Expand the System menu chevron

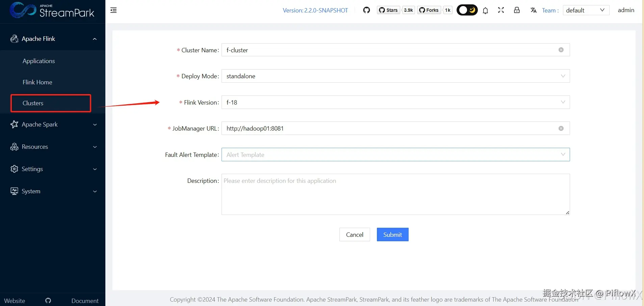point(95,191)
